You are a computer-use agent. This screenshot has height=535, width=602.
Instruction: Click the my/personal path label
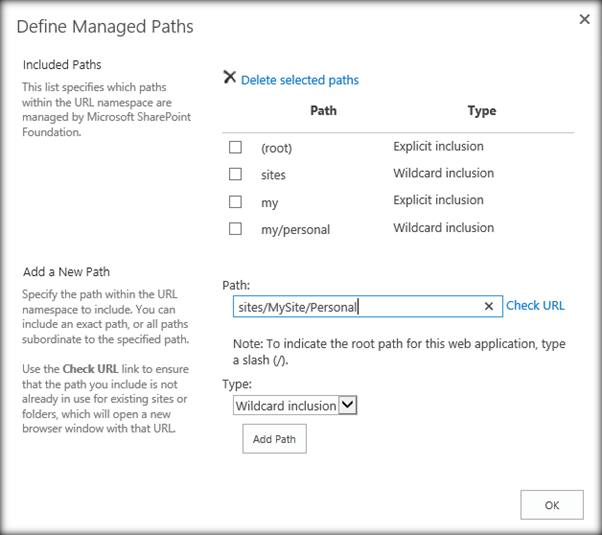pos(295,229)
